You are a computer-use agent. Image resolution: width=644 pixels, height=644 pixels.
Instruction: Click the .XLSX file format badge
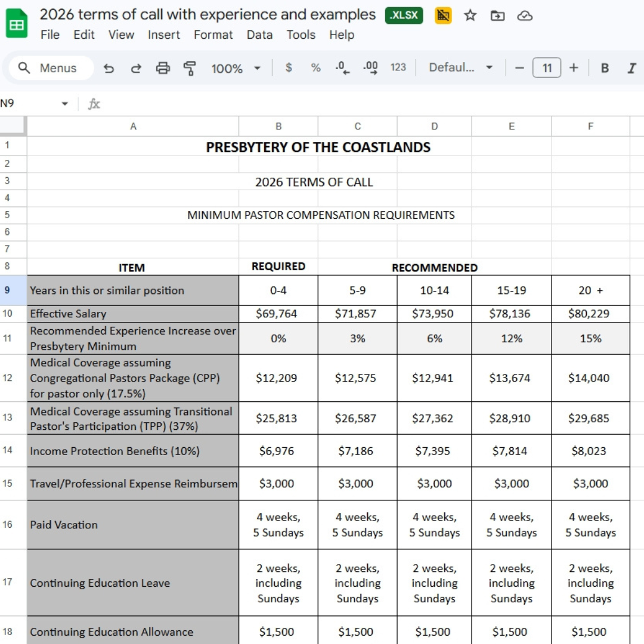(x=404, y=16)
